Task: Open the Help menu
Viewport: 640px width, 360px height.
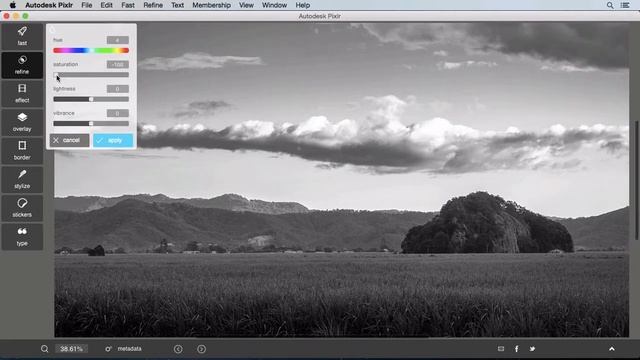Action: 302,5
